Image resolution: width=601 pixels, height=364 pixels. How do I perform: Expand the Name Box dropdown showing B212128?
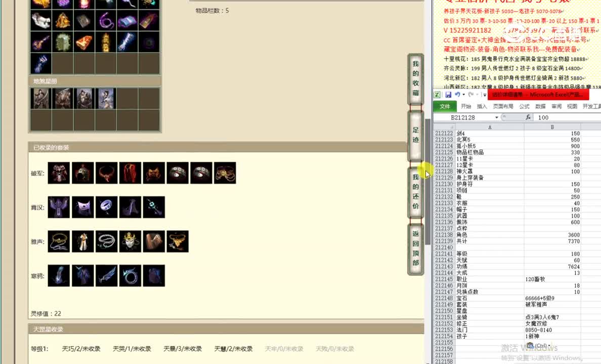pyautogui.click(x=496, y=118)
